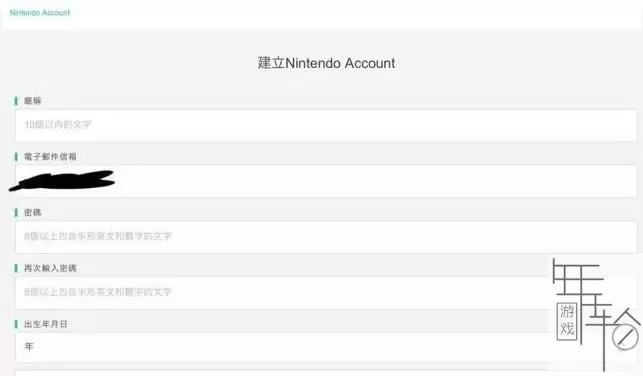Open the Nintendo Account header link
The height and width of the screenshot is (376, 643).
click(40, 13)
